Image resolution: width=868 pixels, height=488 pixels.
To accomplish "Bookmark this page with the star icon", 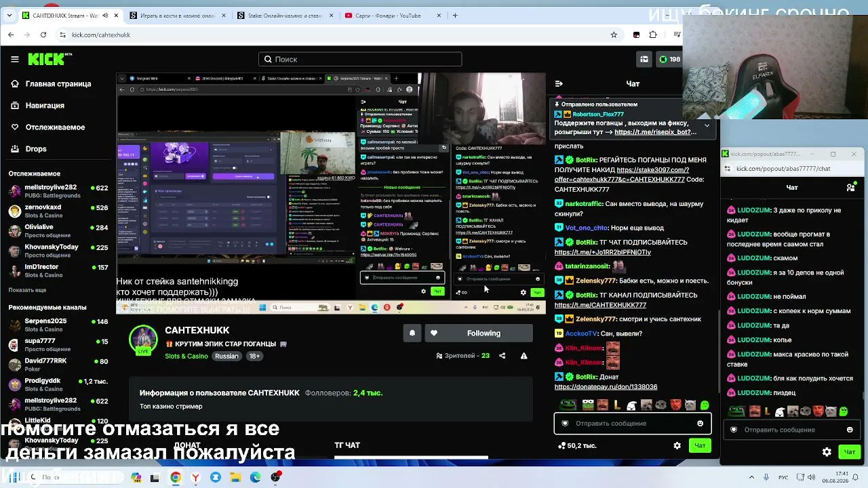I will tap(614, 35).
